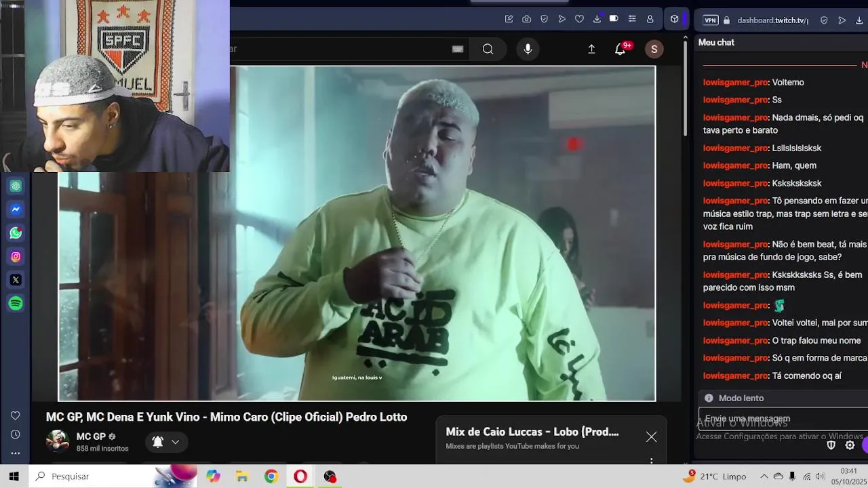
Task: Click the Modo lento indicator
Action: [734, 398]
